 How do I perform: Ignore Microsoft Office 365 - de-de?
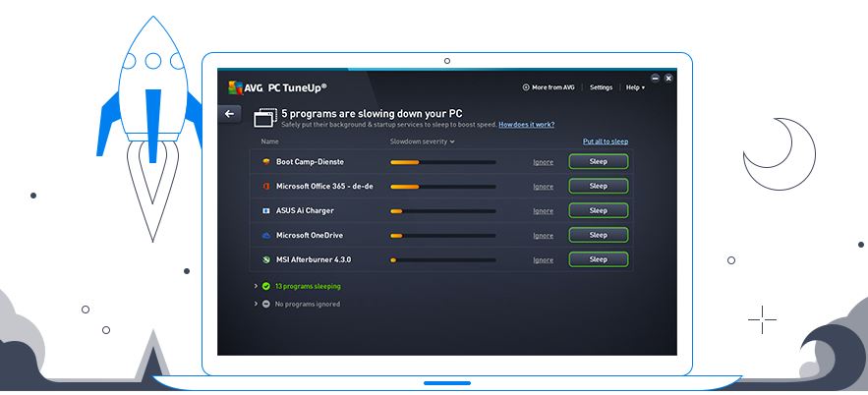pos(543,187)
